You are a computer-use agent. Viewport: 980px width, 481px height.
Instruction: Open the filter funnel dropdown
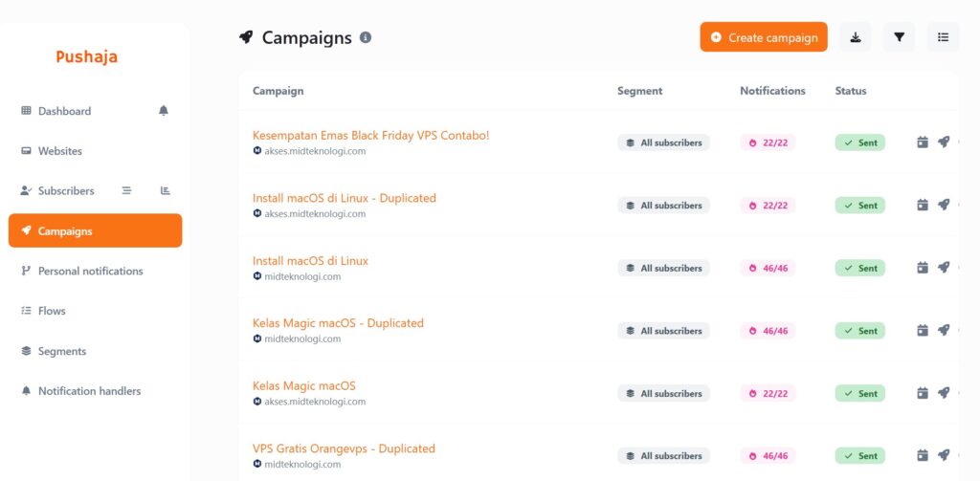click(899, 37)
